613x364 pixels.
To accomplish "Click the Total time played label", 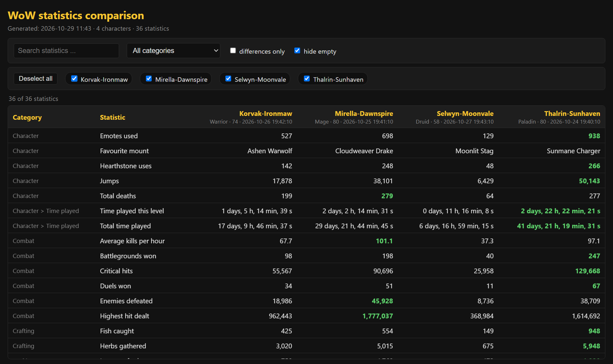I will 125,226.
